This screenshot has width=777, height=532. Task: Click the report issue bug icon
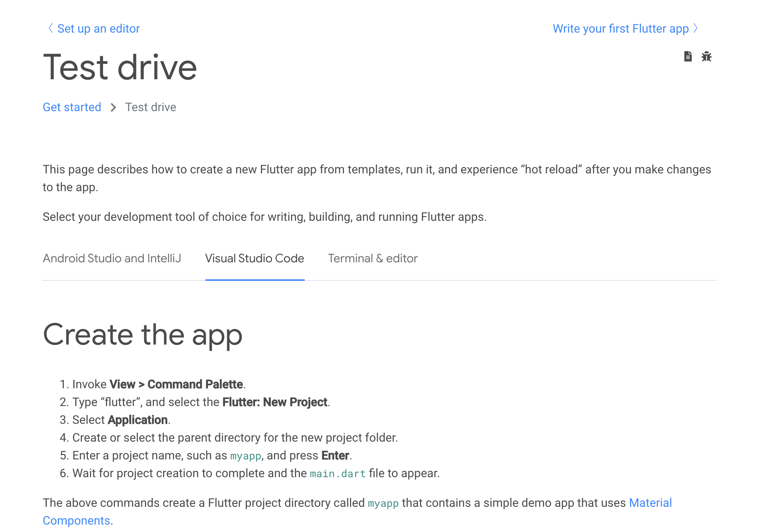pos(707,56)
